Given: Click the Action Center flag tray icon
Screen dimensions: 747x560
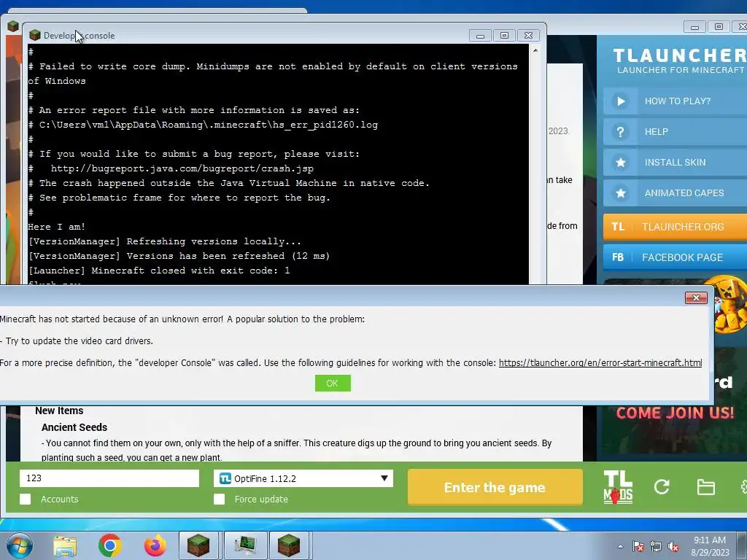Looking at the screenshot, I should [x=638, y=547].
